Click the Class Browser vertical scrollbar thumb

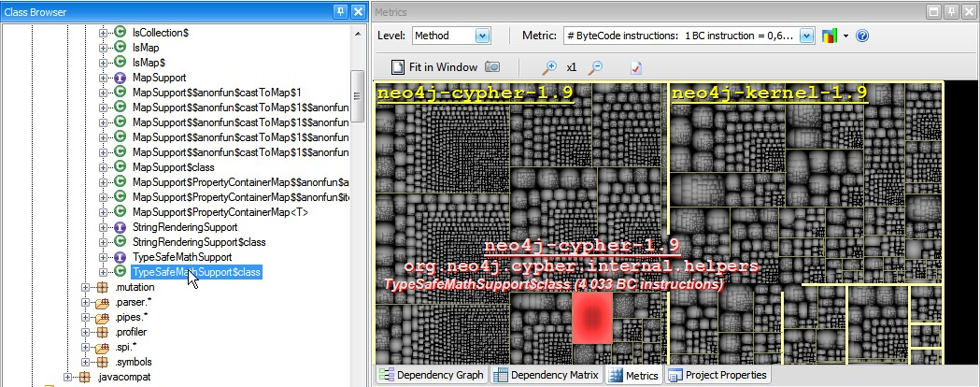coord(358,96)
